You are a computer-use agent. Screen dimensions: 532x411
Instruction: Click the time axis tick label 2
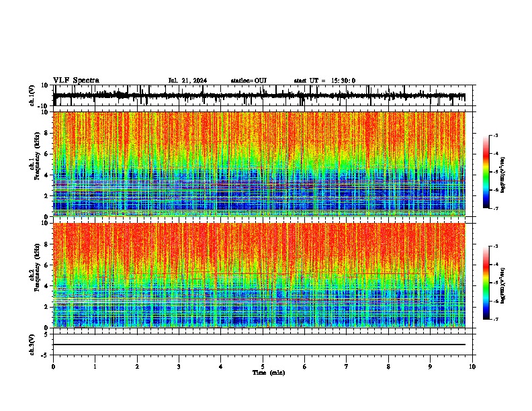click(x=137, y=367)
